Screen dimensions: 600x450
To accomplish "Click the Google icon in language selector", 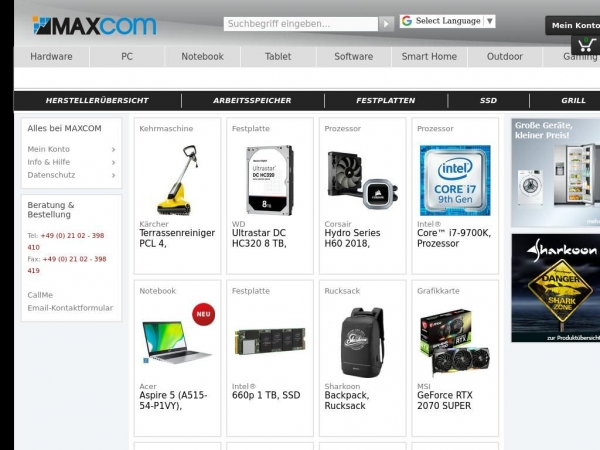I will (407, 21).
